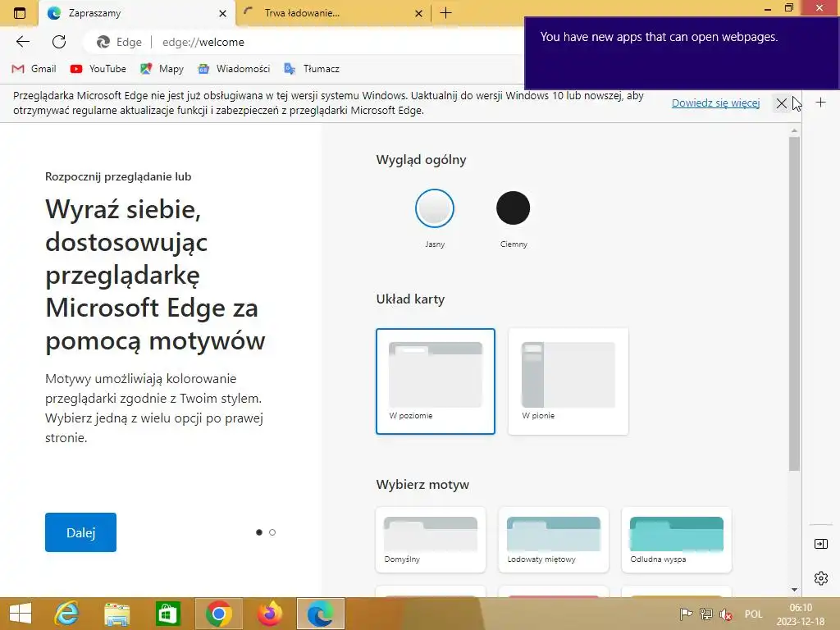Pick the Odludna wyspa theme
840x630 pixels.
677,540
